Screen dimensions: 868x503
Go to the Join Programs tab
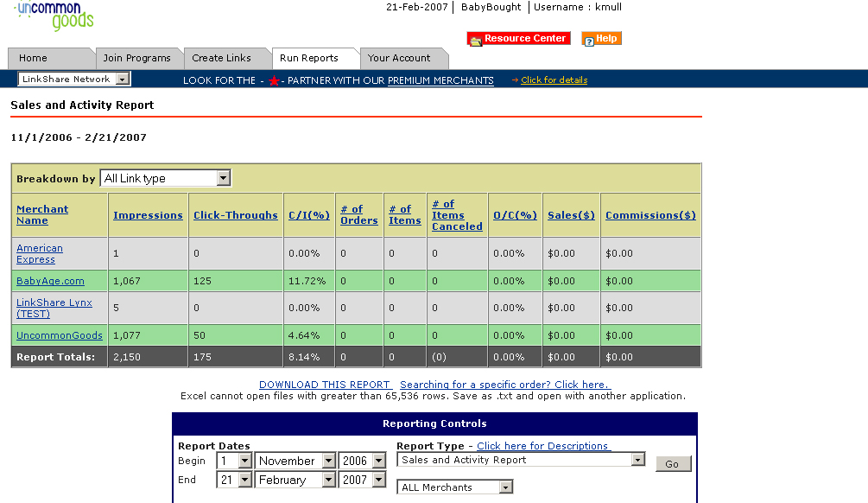click(136, 59)
